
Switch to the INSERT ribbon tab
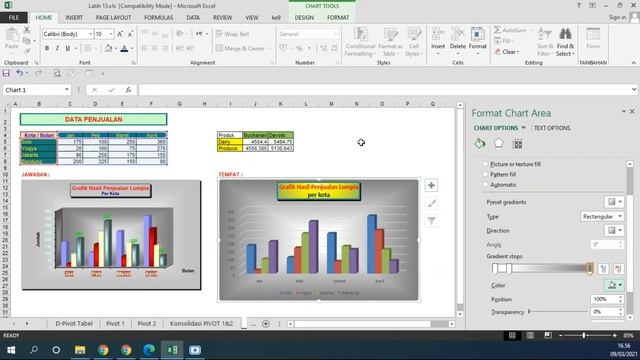pyautogui.click(x=74, y=18)
